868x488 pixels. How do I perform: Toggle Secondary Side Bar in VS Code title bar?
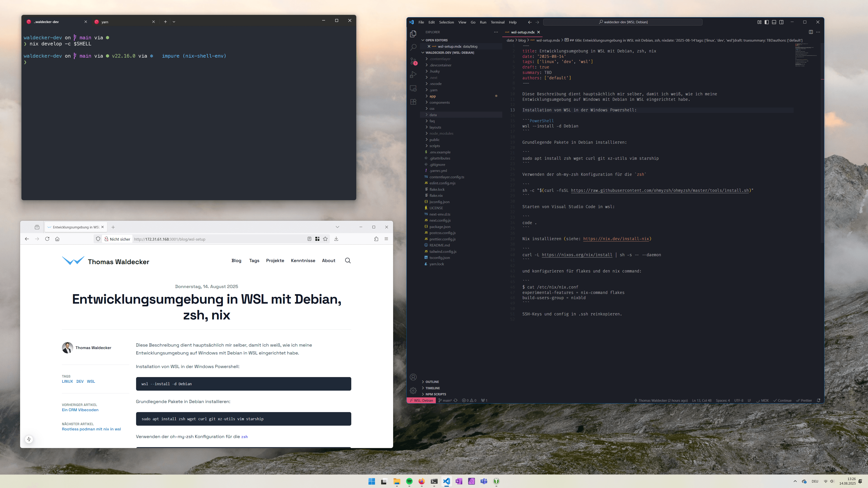781,22
